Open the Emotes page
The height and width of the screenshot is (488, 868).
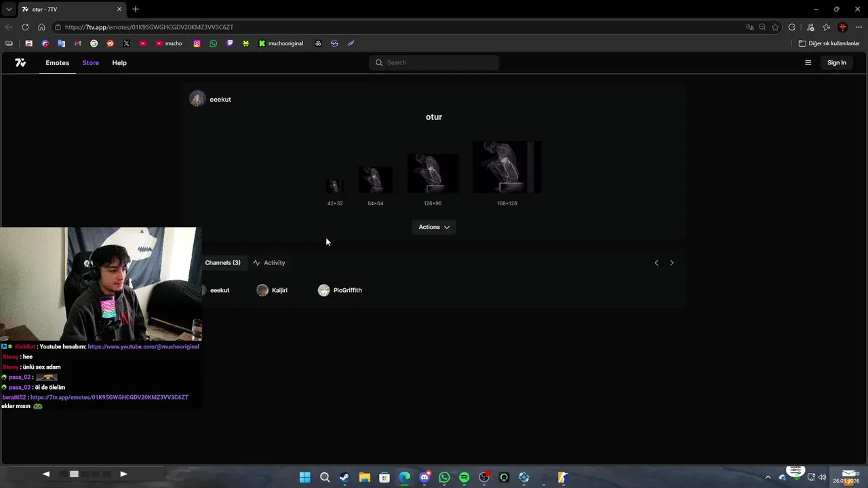pos(58,62)
